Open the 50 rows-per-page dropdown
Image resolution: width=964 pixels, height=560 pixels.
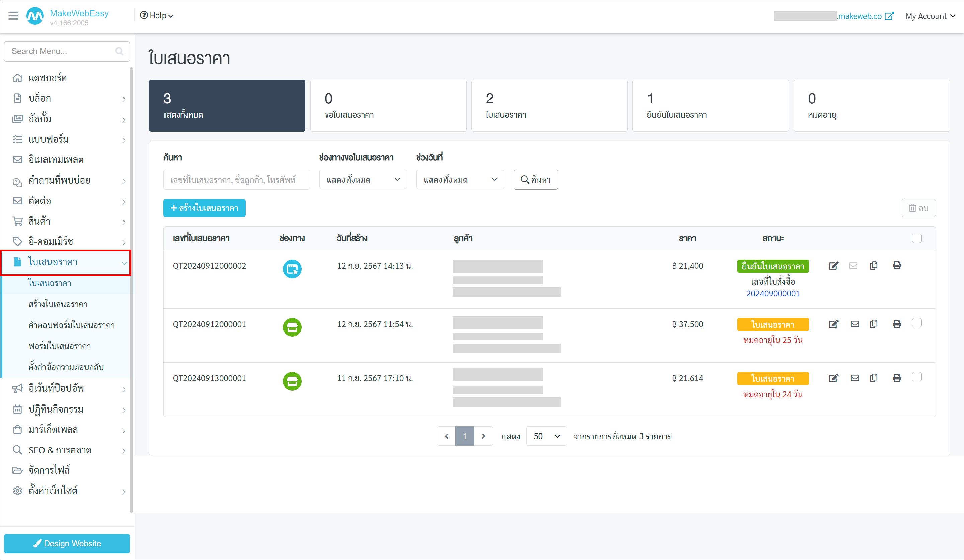pos(546,436)
